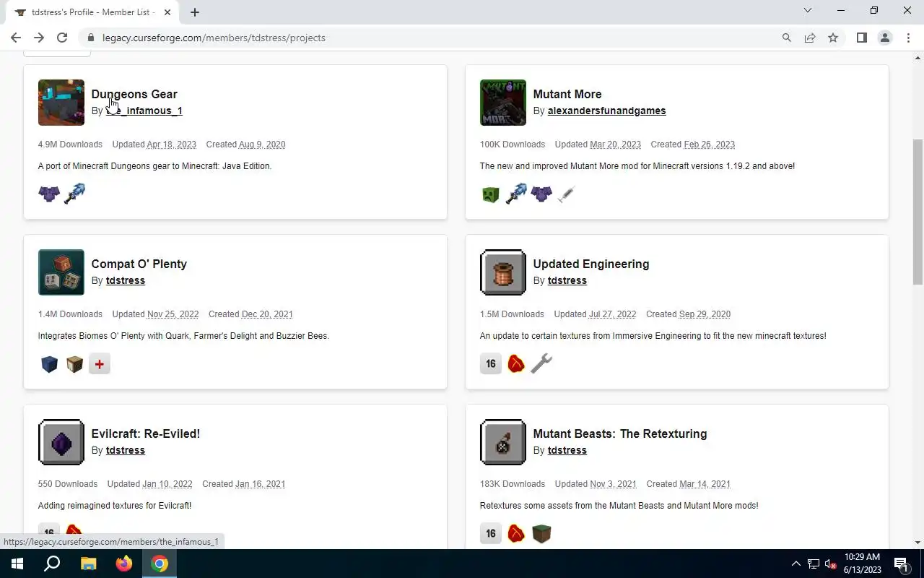Open the Mutant Beasts: The Retexturing title
Image resolution: width=924 pixels, height=578 pixels.
[620, 433]
